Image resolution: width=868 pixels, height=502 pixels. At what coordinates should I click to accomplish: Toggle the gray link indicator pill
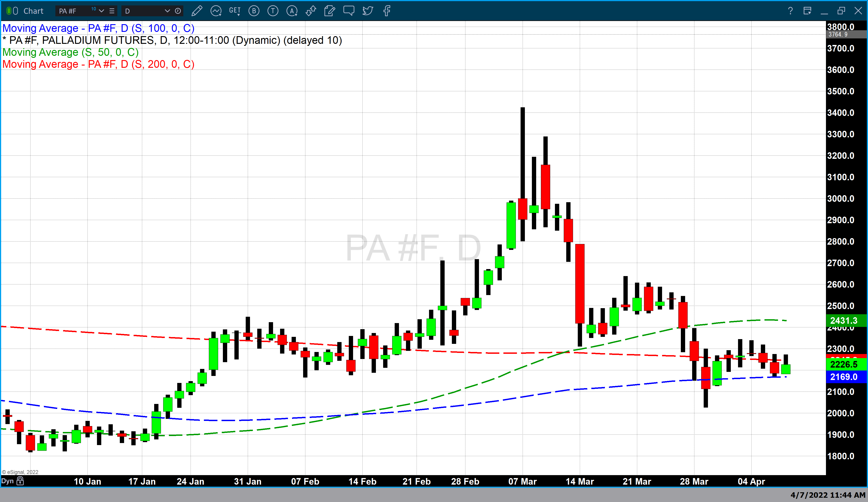click(16, 11)
